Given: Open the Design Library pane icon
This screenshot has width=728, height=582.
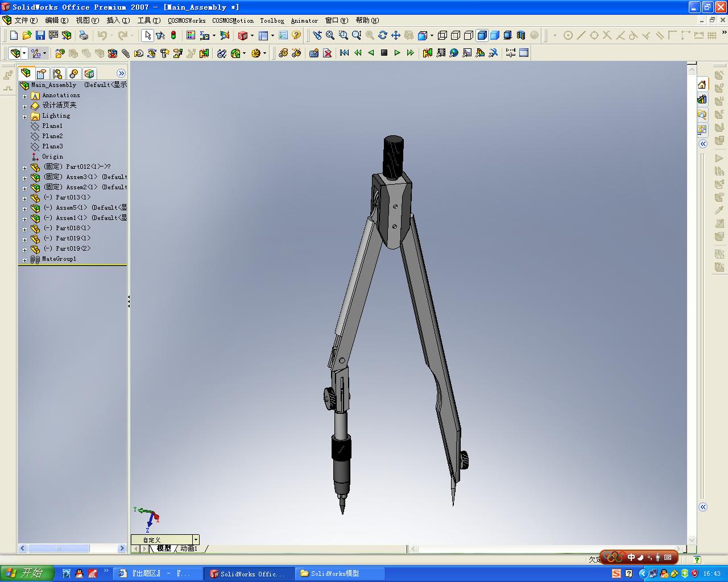Looking at the screenshot, I should pos(702,99).
